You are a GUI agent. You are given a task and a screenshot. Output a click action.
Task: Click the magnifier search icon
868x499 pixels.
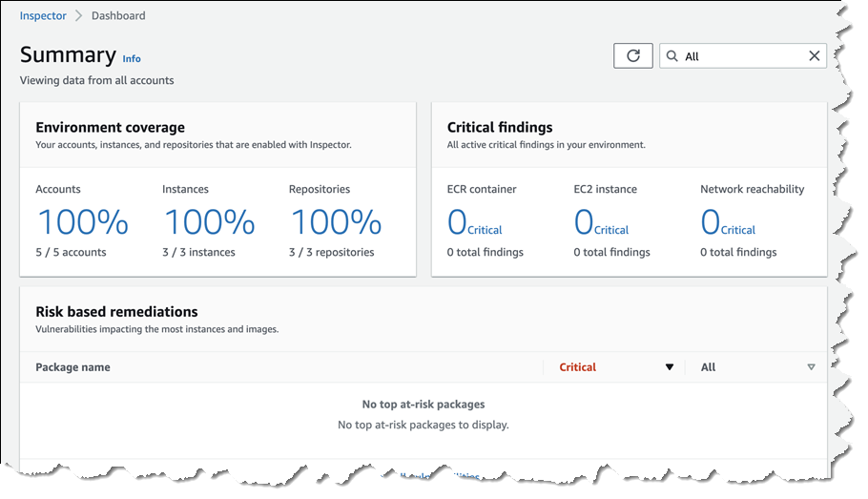[x=672, y=56]
